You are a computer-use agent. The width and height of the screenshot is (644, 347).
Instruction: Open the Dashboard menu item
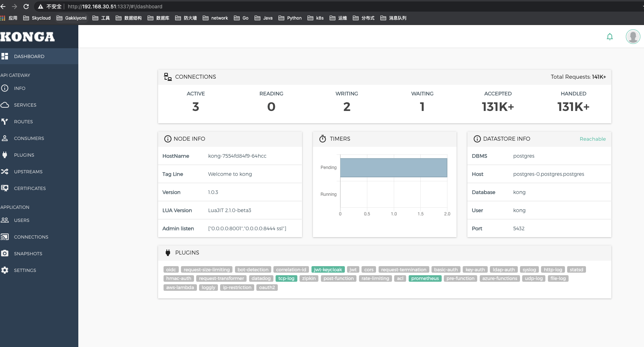tap(29, 56)
